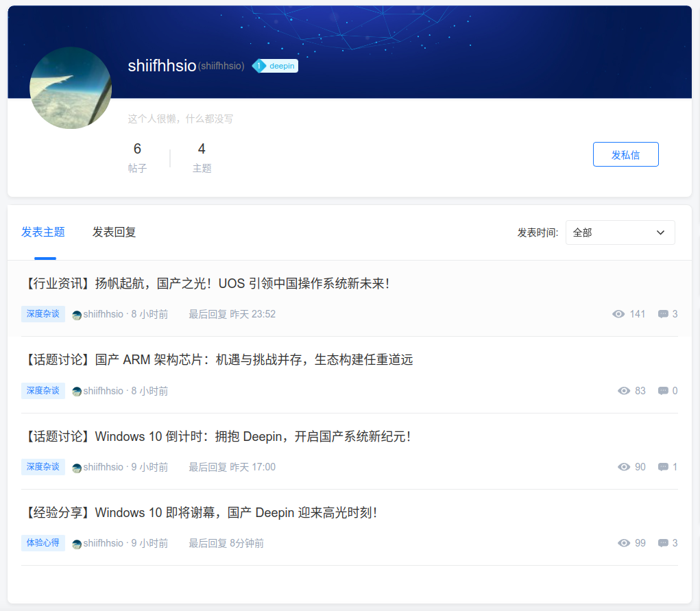The image size is (700, 611).
Task: Open the 【话题讨论】国产 ARM 架构芯片 post
Action: [x=217, y=359]
